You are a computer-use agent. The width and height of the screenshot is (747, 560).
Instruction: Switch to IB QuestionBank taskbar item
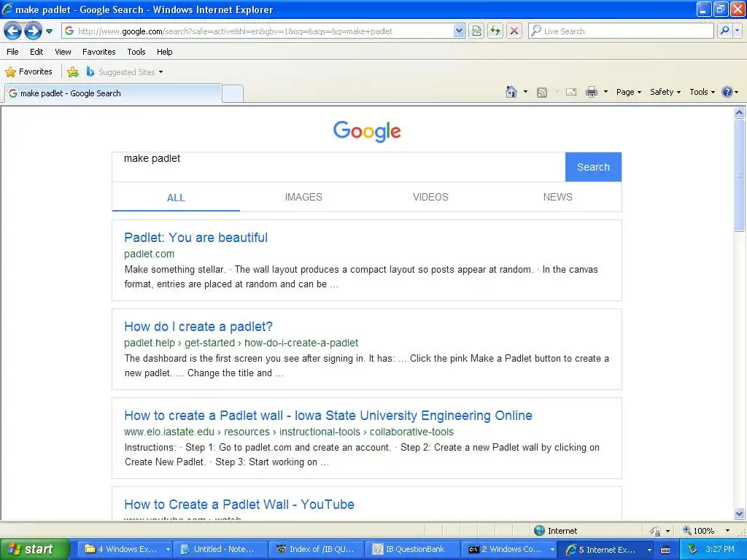point(412,549)
